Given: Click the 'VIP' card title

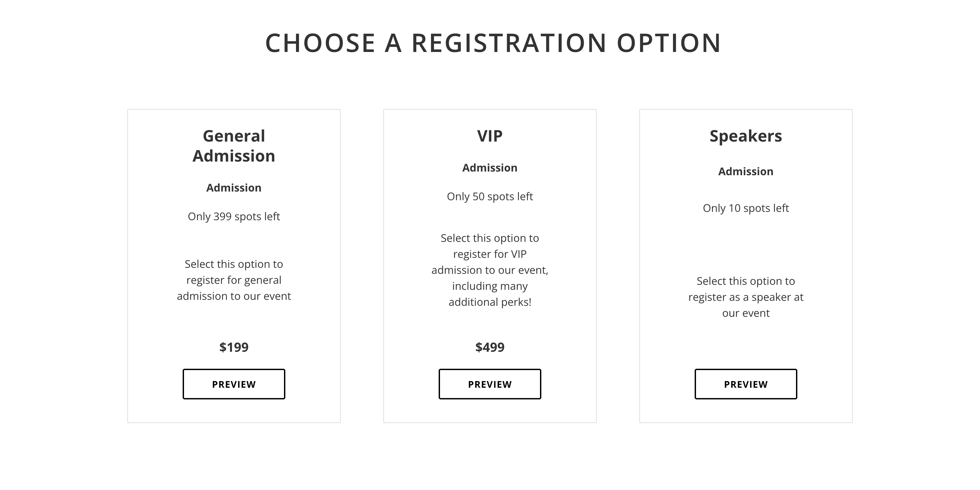Looking at the screenshot, I should (490, 136).
